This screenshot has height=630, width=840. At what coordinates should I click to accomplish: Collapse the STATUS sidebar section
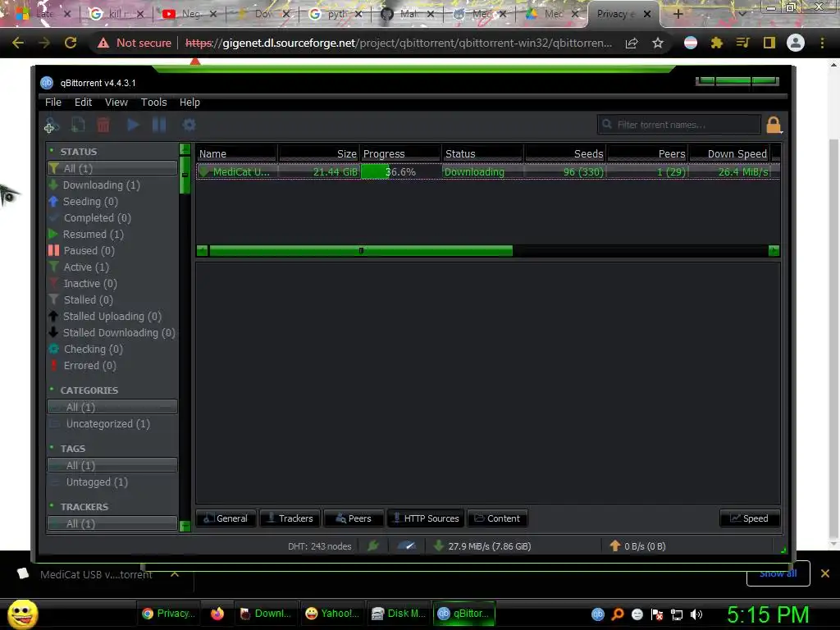(52, 151)
